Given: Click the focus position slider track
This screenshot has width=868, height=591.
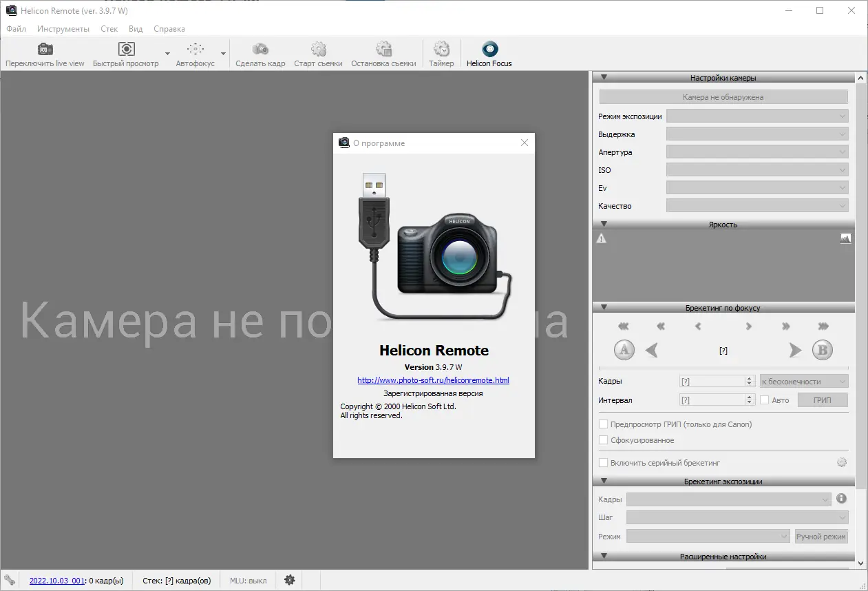Looking at the screenshot, I should tap(723, 369).
